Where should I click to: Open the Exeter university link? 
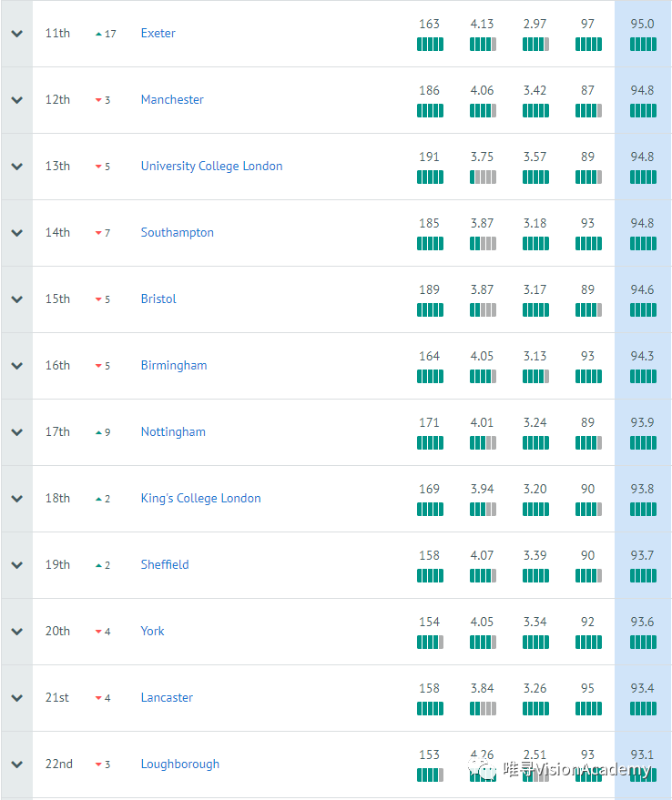pyautogui.click(x=158, y=33)
